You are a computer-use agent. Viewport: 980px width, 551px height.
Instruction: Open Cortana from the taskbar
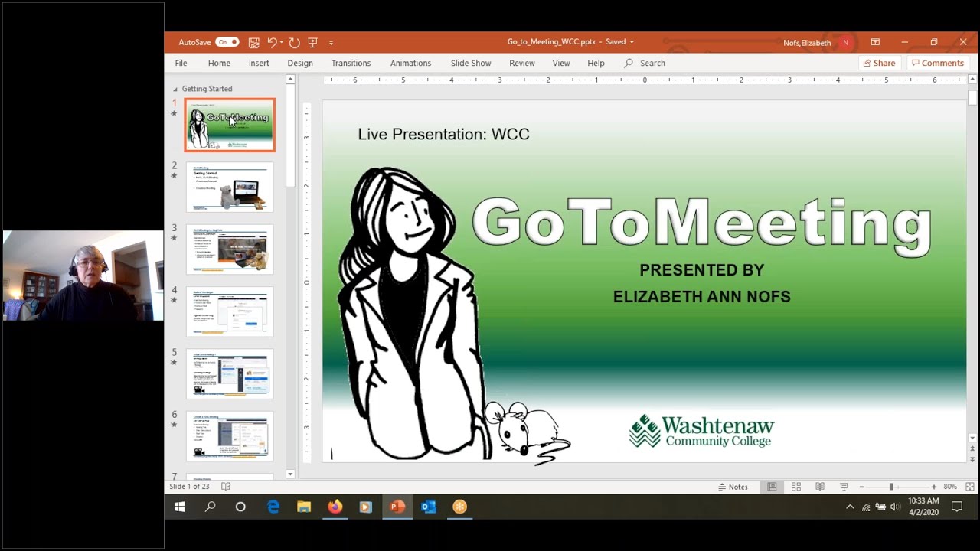(240, 507)
